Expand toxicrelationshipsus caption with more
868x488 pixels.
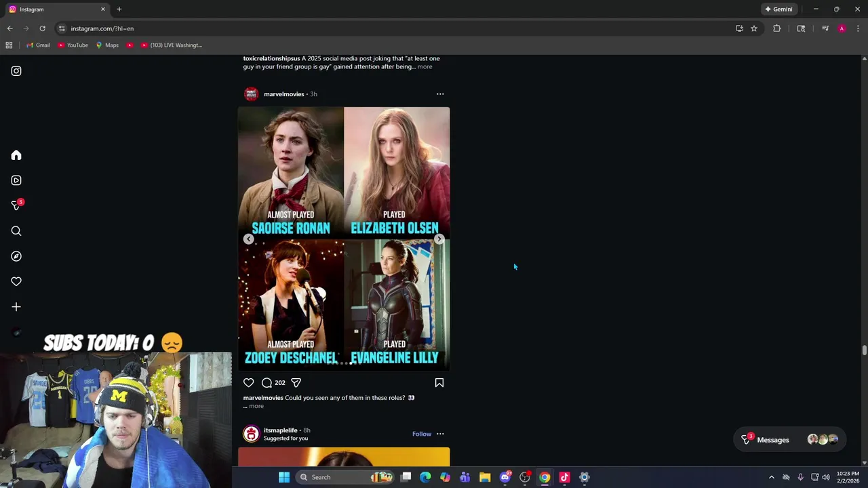425,66
